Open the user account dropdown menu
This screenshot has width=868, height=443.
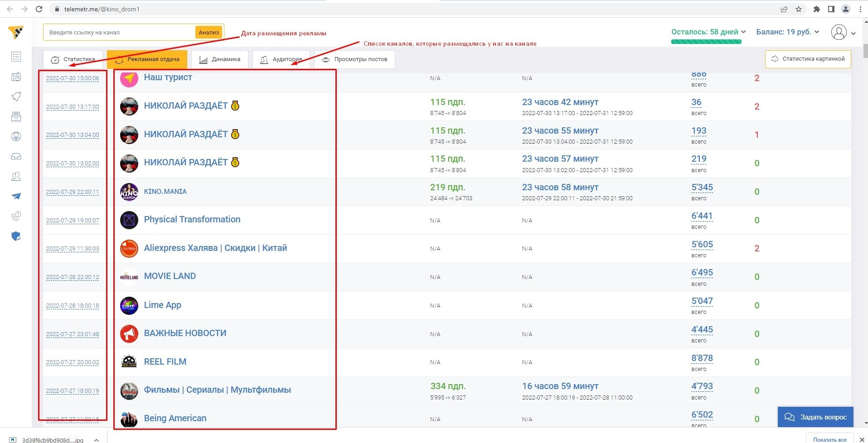(843, 32)
